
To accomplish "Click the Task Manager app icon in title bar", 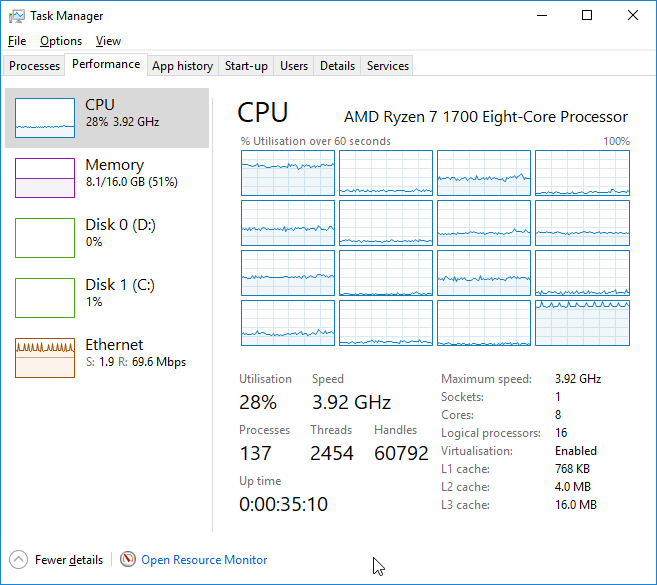I will [x=17, y=16].
